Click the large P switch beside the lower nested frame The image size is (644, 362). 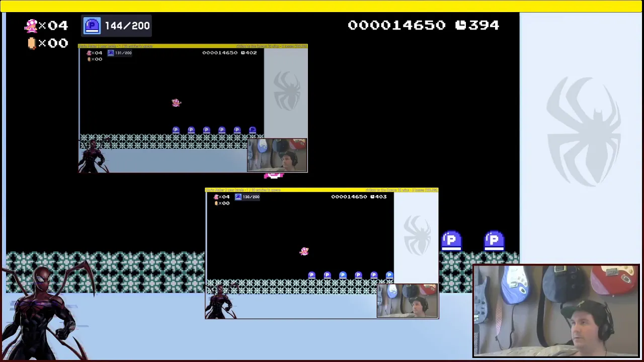[451, 240]
